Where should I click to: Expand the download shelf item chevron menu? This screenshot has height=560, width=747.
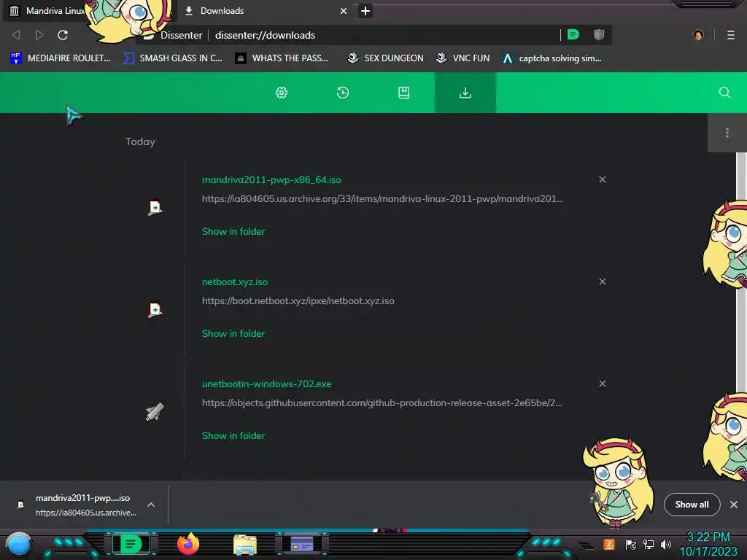[x=151, y=505]
